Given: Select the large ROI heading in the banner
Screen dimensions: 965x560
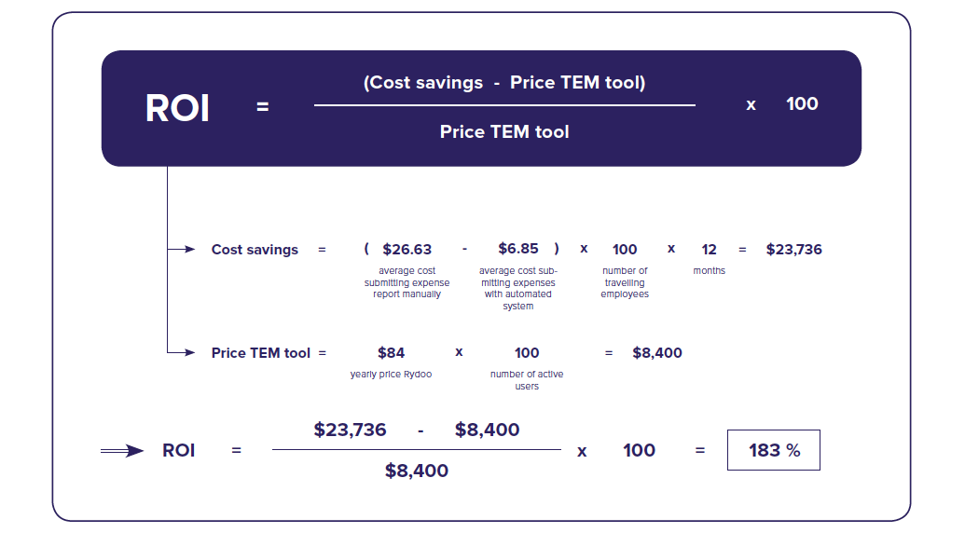Looking at the screenshot, I should point(177,108).
